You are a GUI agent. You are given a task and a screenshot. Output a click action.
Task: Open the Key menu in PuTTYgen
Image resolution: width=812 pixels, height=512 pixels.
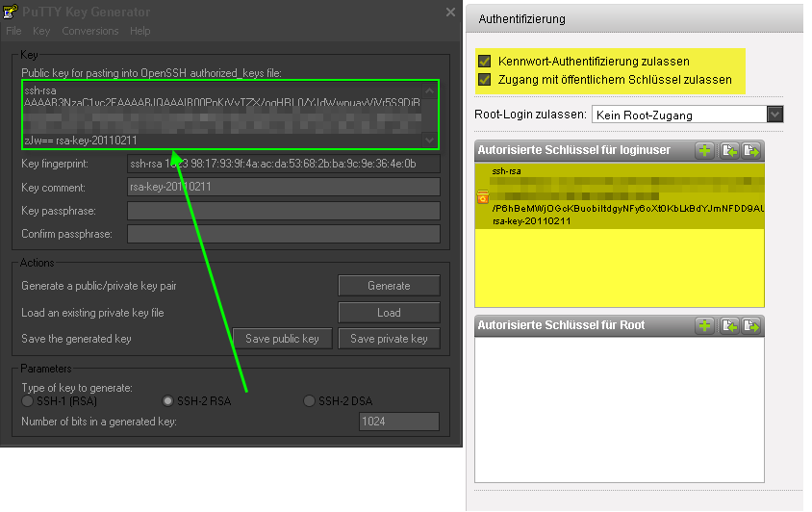coord(41,31)
